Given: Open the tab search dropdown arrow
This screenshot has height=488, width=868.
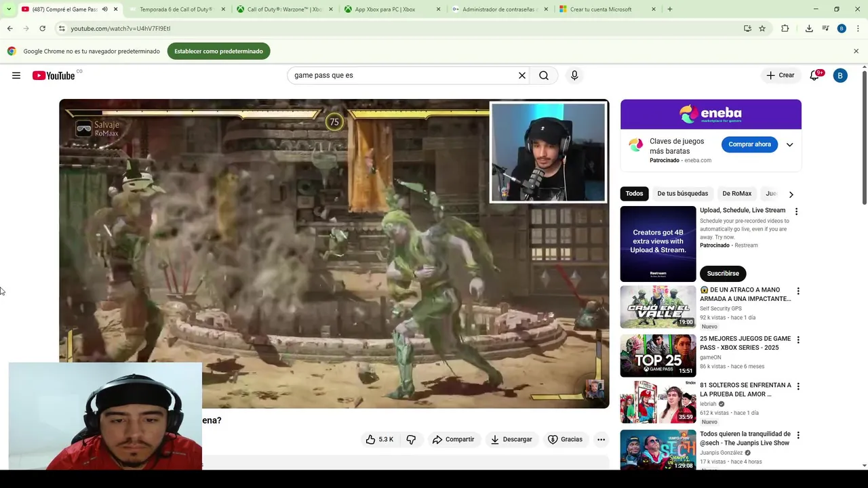Looking at the screenshot, I should [9, 9].
